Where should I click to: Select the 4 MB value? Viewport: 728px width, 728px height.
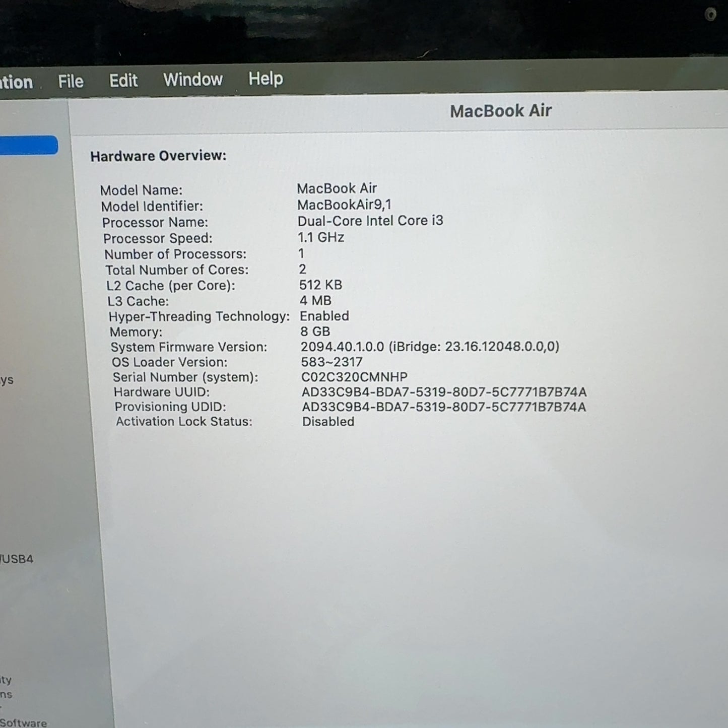[315, 300]
